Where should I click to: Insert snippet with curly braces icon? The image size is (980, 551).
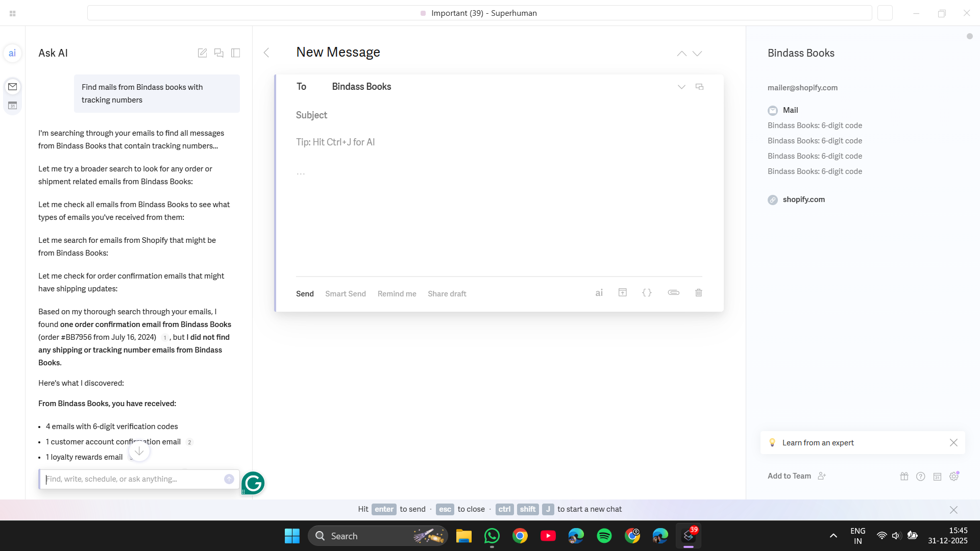[647, 293]
